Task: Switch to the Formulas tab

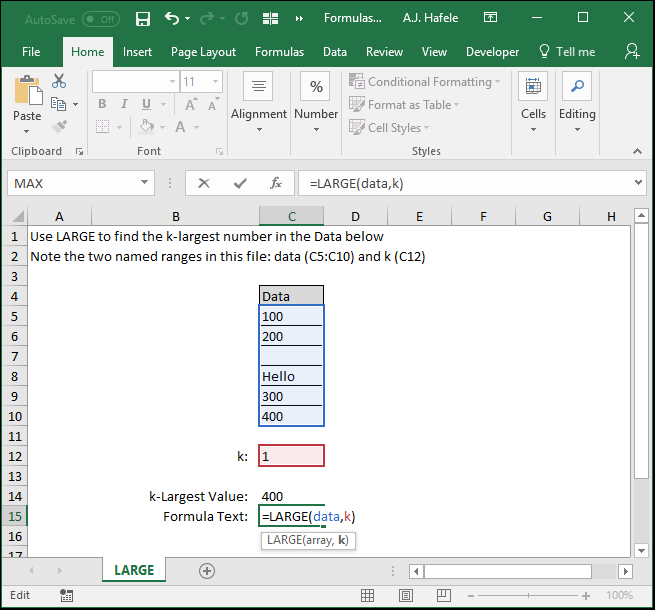Action: [x=279, y=52]
